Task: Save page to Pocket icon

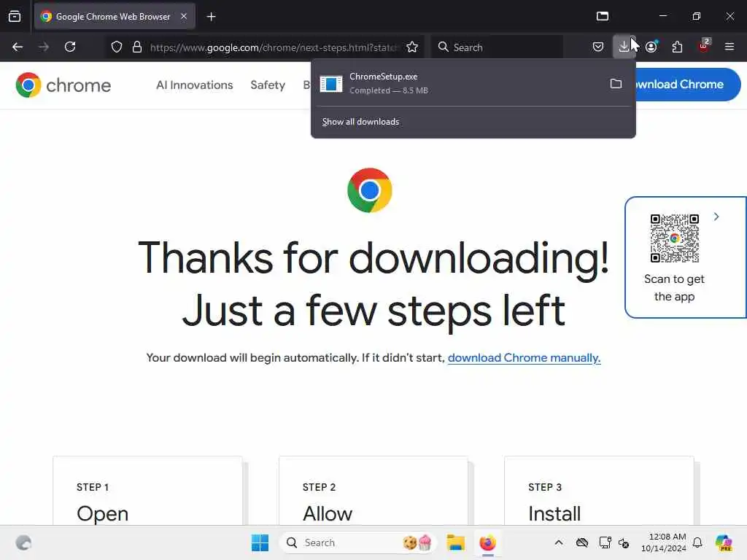Action: click(x=598, y=47)
